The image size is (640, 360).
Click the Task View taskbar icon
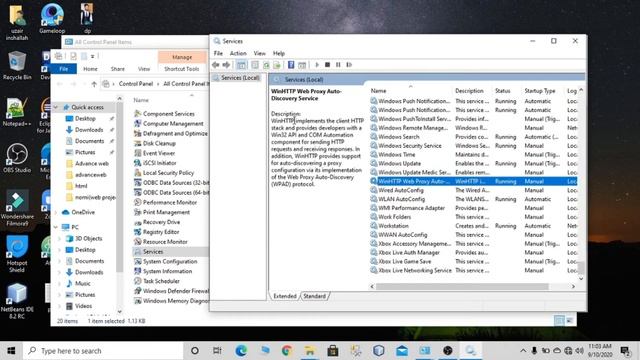[217, 351]
